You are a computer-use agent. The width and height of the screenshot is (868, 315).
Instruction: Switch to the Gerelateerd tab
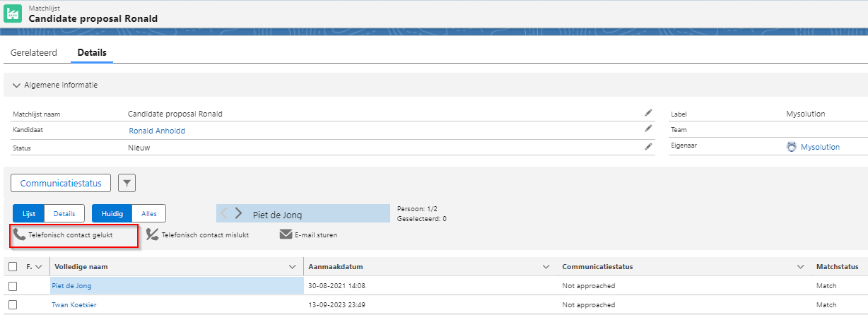34,53
